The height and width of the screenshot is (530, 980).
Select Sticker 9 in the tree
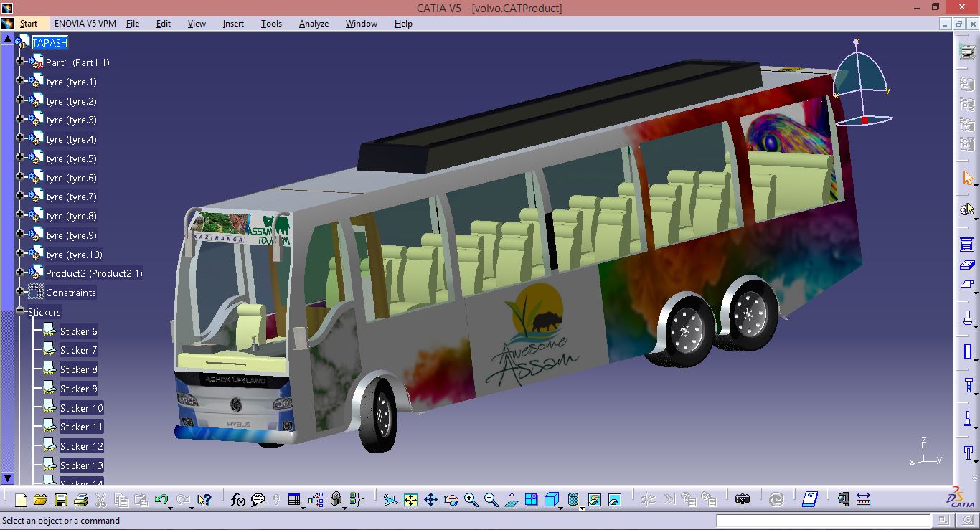(x=78, y=389)
